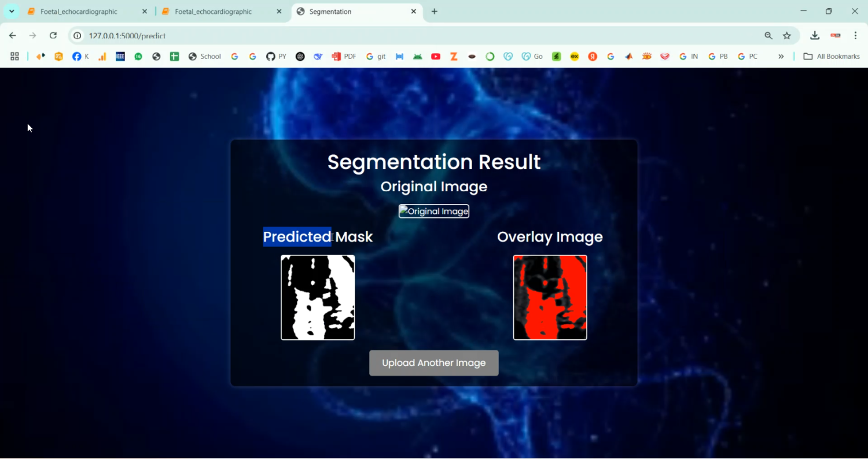This screenshot has height=459, width=868.
Task: Open the YouTube bookmark
Action: (x=436, y=56)
